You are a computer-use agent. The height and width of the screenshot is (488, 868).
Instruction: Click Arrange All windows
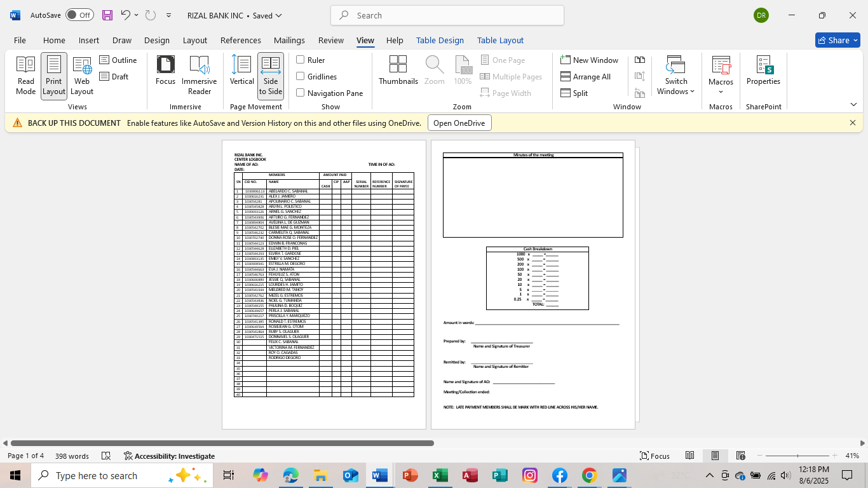(x=586, y=76)
